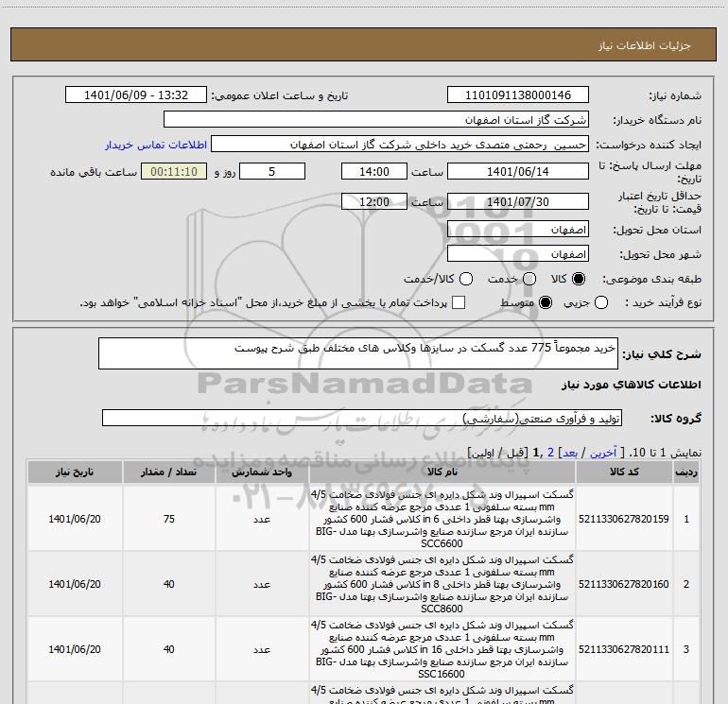This screenshot has height=704, width=728.
Task: Click the جزئیات اطلاعات نیاز header title
Action: tap(645, 45)
